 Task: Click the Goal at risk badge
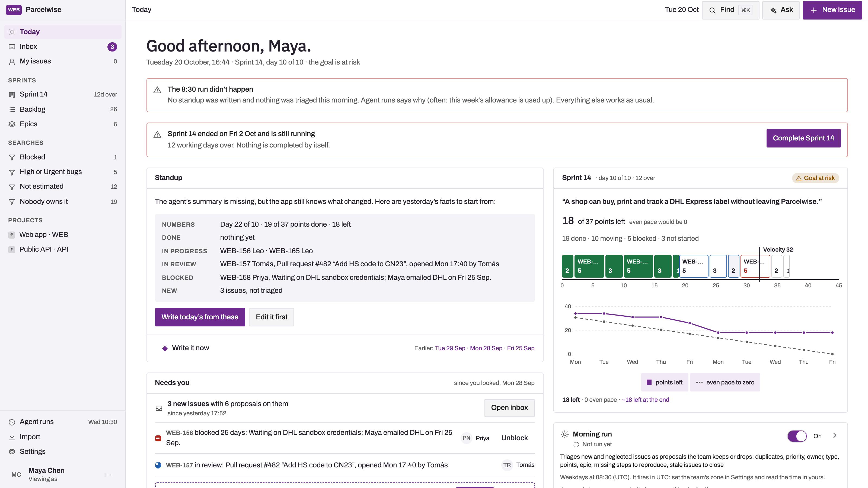815,178
